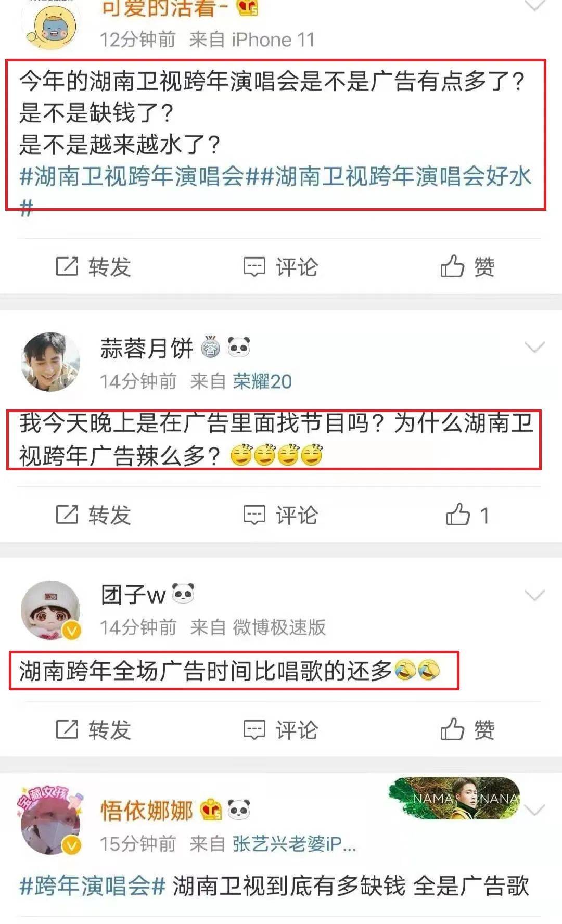Tap the NAMA NANA card banner
Viewport: 562px width, 924px height.
(454, 798)
